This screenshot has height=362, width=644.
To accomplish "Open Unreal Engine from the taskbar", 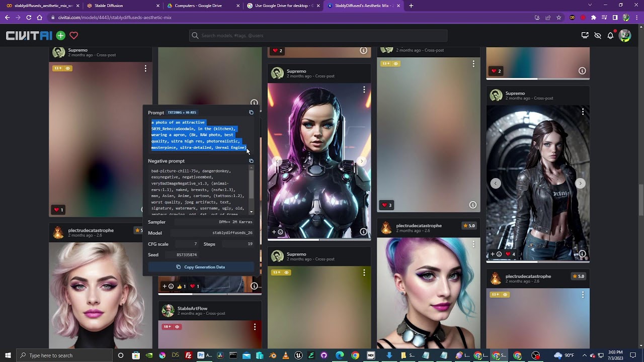I will coord(298,355).
